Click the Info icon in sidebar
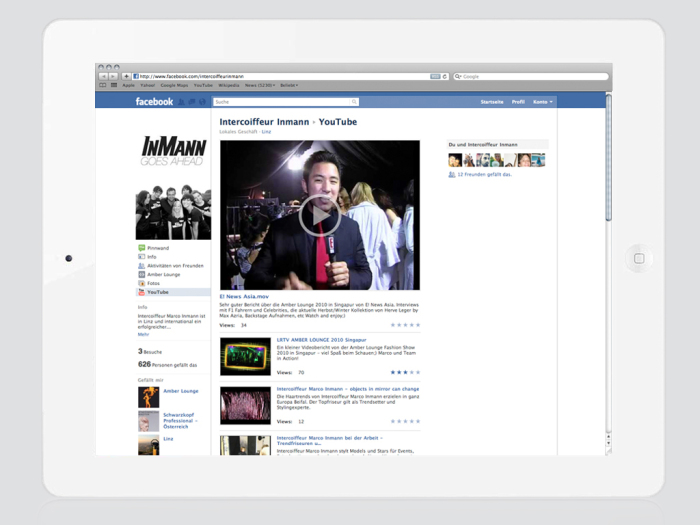 (142, 257)
